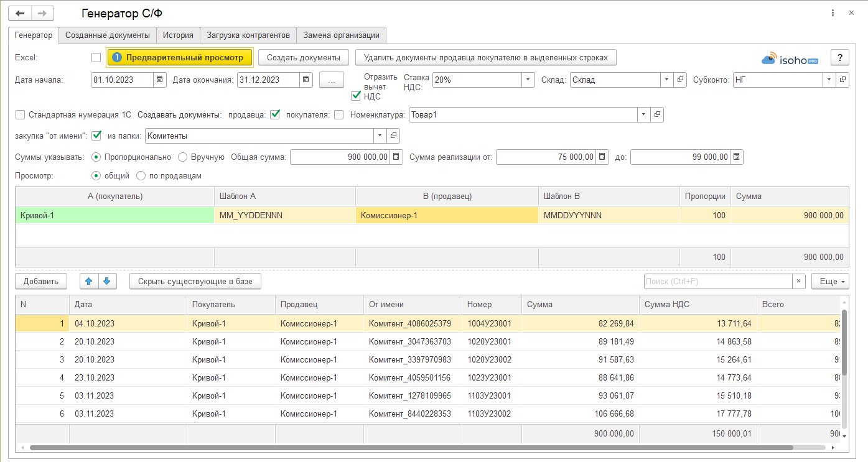Click Удалить документы продавца покупателю button
The image size is (868, 462).
point(486,57)
